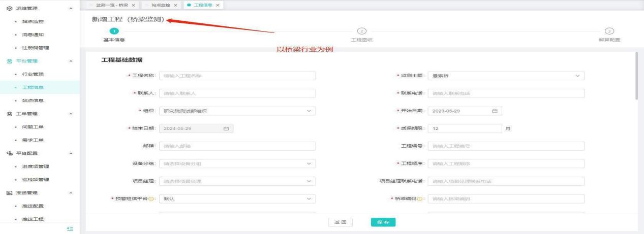Click the green 保存 button

pyautogui.click(x=383, y=222)
